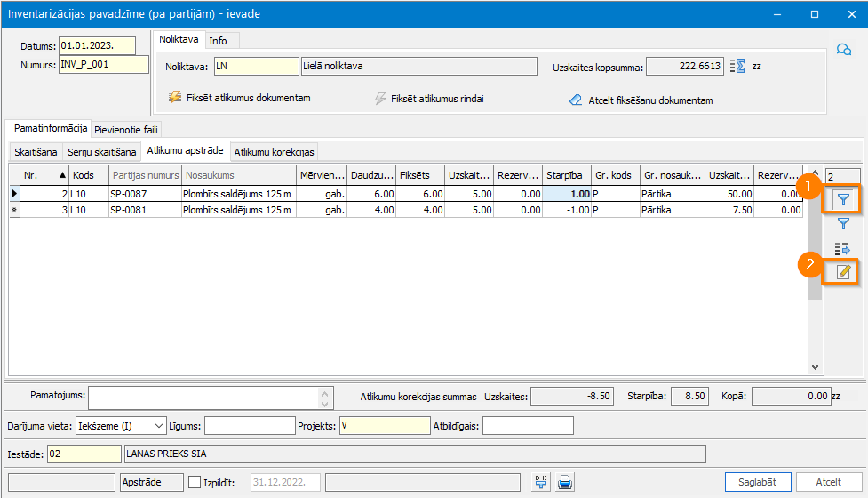Image resolution: width=868 pixels, height=498 pixels.
Task: Click the pencil edit icon marked with badge 2
Action: pos(842,272)
